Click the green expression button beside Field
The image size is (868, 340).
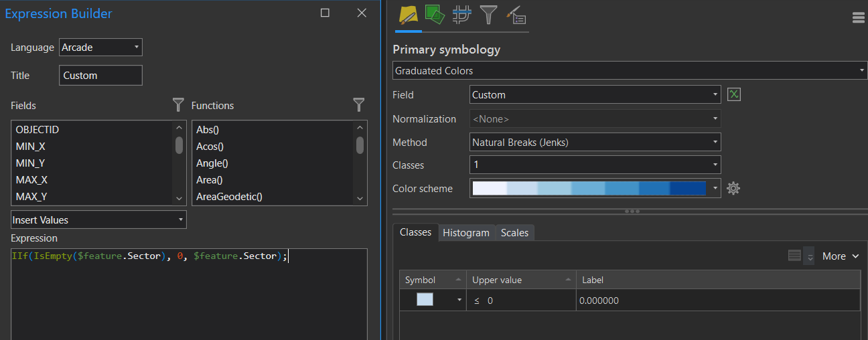[734, 95]
